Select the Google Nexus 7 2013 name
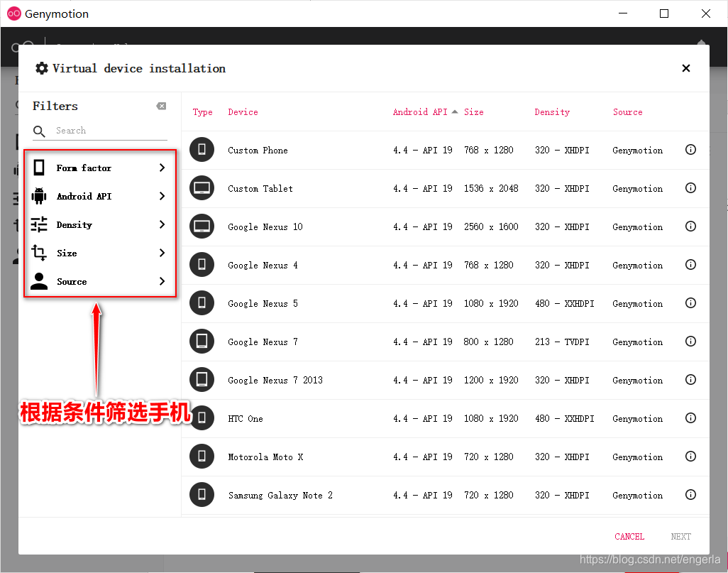This screenshot has height=573, width=728. tap(275, 380)
